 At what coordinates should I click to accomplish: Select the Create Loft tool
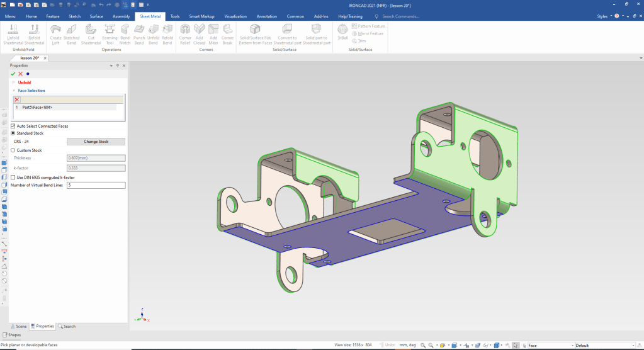(x=55, y=29)
